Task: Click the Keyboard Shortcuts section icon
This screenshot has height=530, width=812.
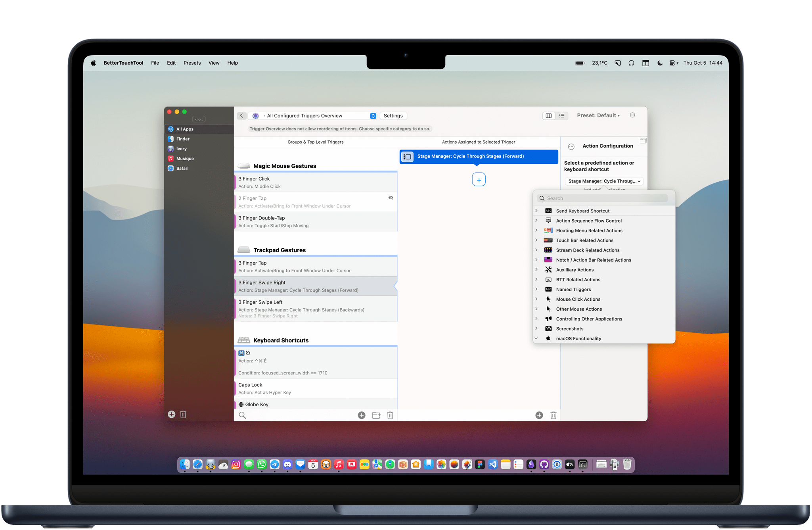Action: pos(243,340)
